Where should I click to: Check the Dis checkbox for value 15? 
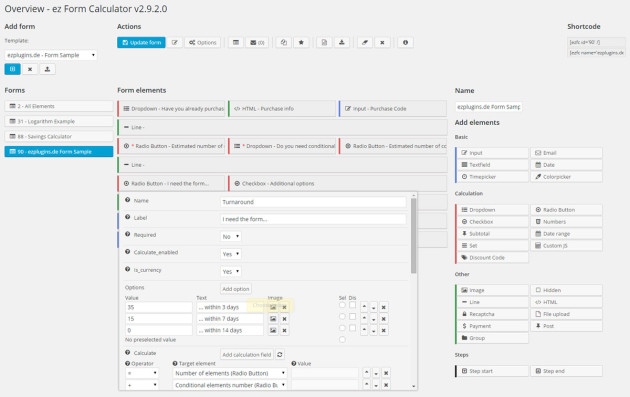click(352, 317)
